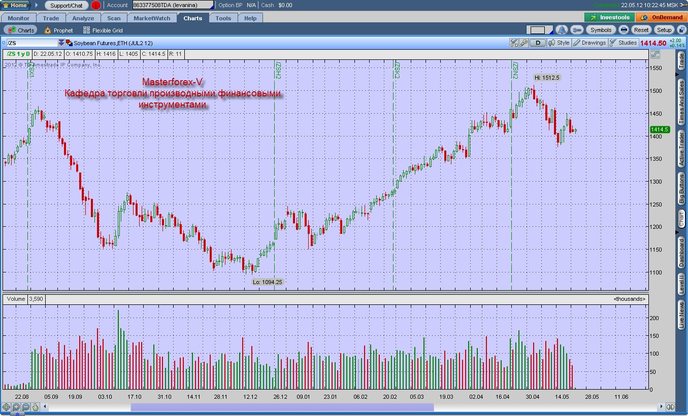Open the Symbols button
The width and height of the screenshot is (688, 416).
click(601, 30)
